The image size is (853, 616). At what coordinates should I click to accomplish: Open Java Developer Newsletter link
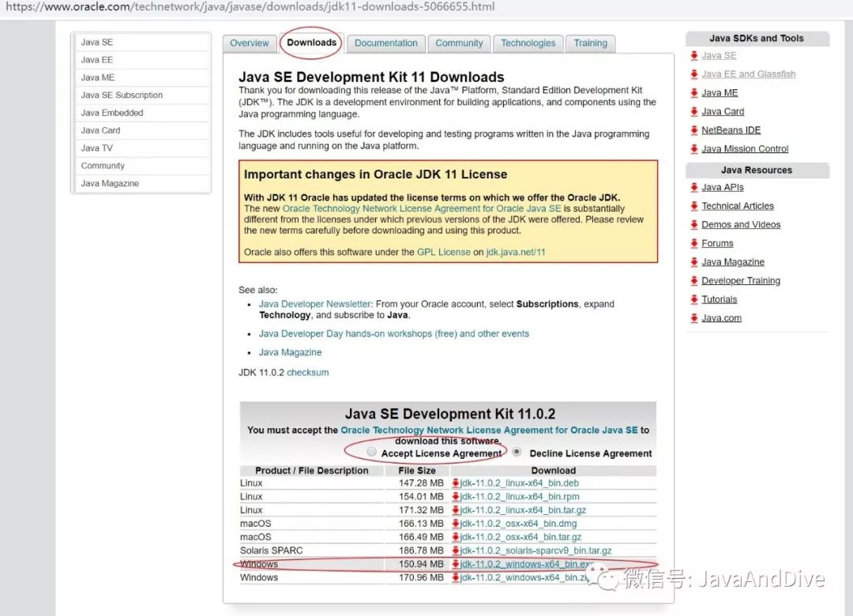click(314, 304)
